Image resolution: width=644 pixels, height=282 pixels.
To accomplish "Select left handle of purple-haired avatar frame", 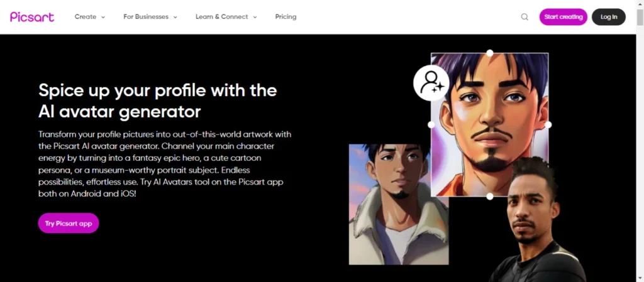I will (x=431, y=124).
